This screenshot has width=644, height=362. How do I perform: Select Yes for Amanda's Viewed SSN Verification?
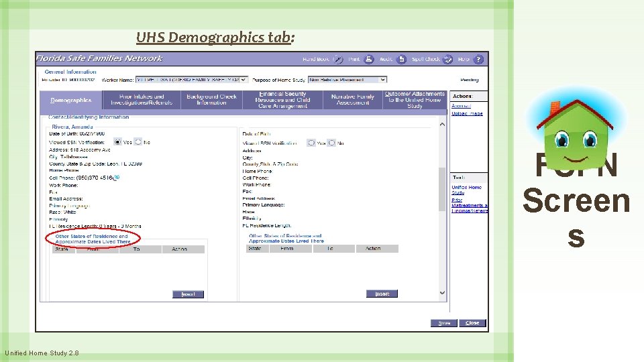(118, 142)
